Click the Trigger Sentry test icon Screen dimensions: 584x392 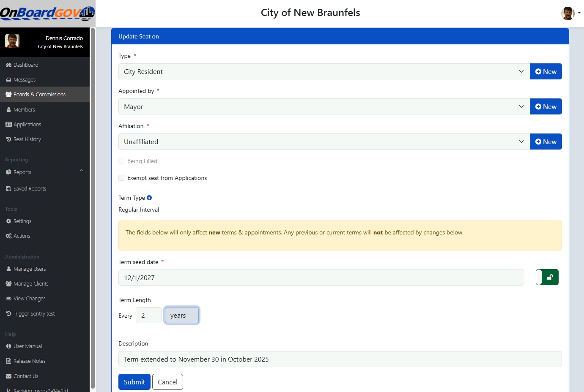pyautogui.click(x=8, y=314)
